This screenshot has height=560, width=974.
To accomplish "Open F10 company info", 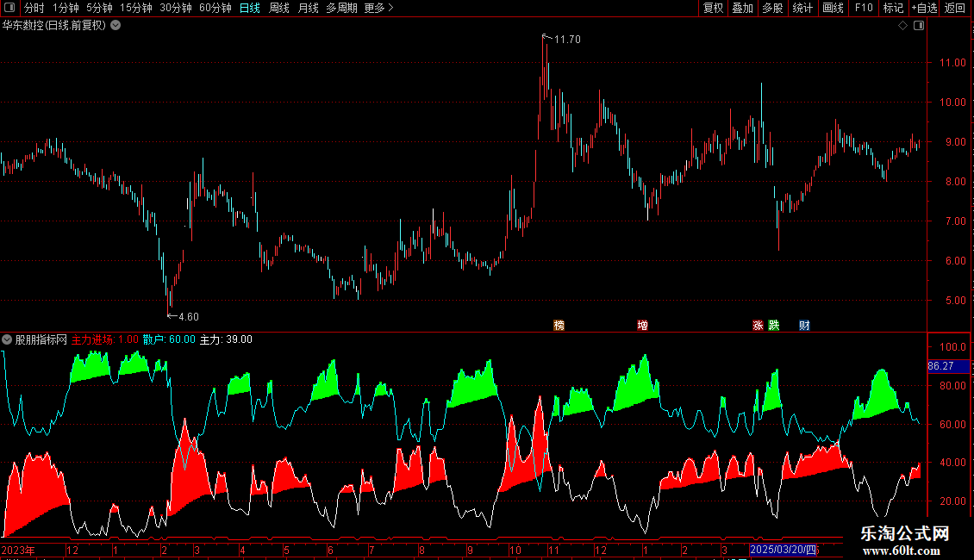I will [864, 8].
